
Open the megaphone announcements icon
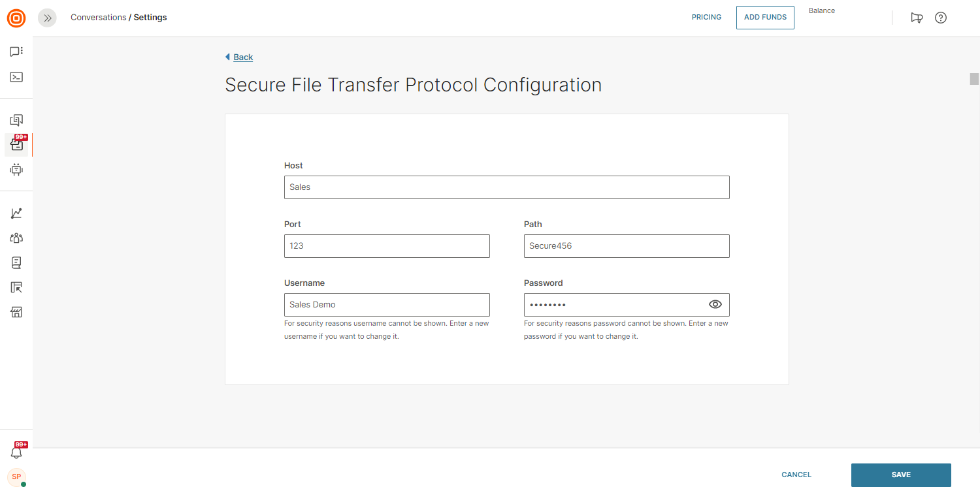(x=917, y=18)
